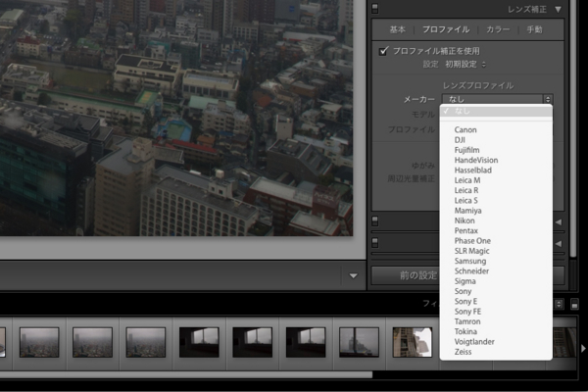The image size is (588, 392).
Task: Expand the first collapsed panel below レンズ補正 via its arrow
Action: tap(559, 222)
